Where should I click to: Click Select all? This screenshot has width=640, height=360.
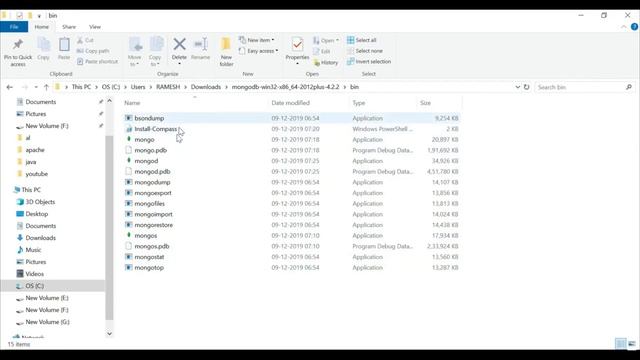click(362, 40)
